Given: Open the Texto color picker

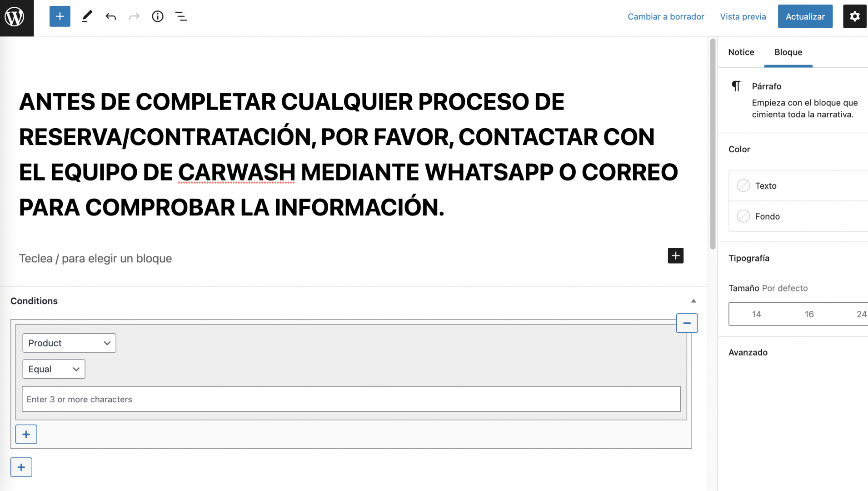Looking at the screenshot, I should coord(798,185).
